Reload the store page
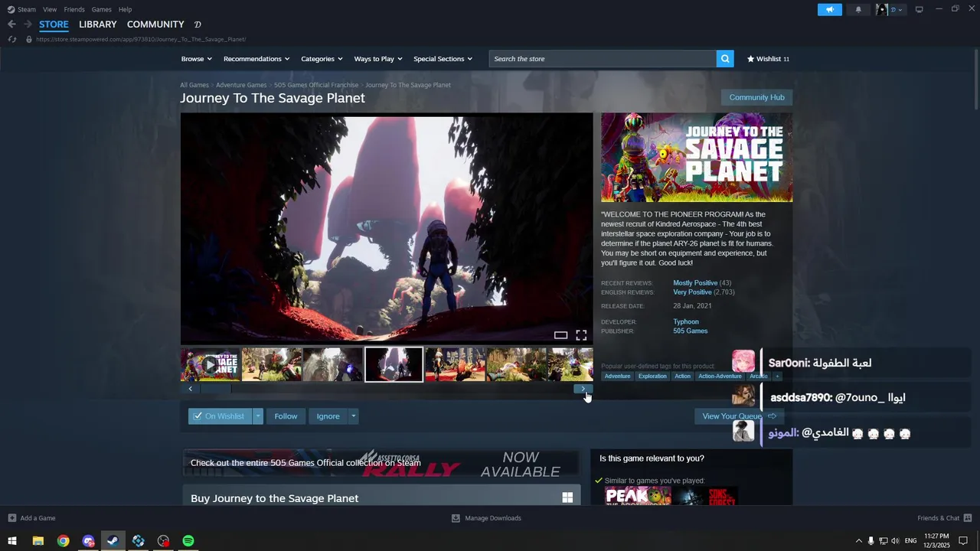 (11, 39)
